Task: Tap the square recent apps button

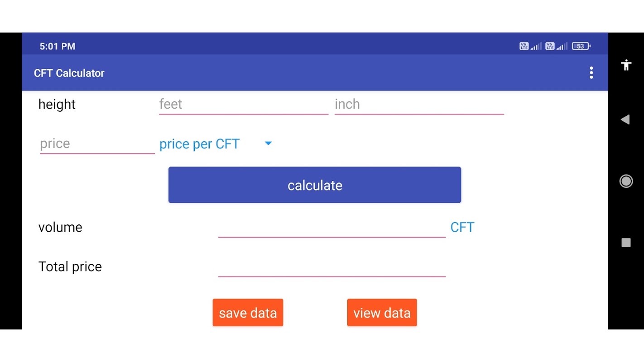Action: 626,243
